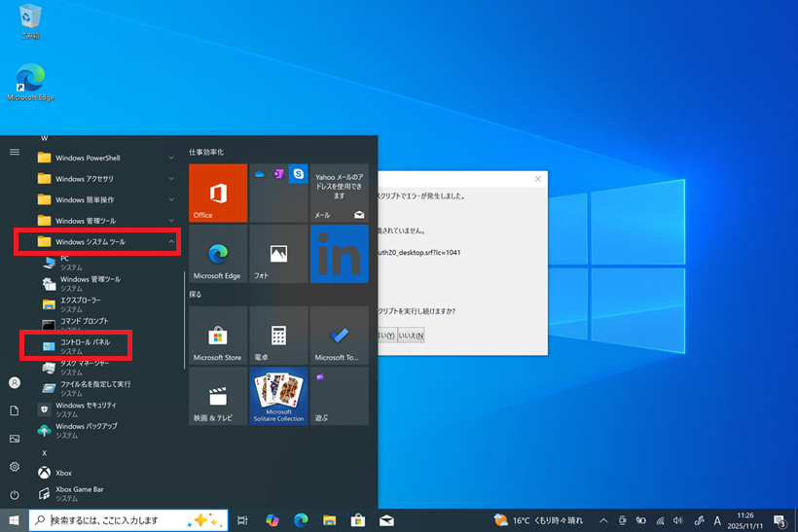This screenshot has height=532, width=798.
Task: Open File Explorer from the taskbar
Action: [x=329, y=520]
